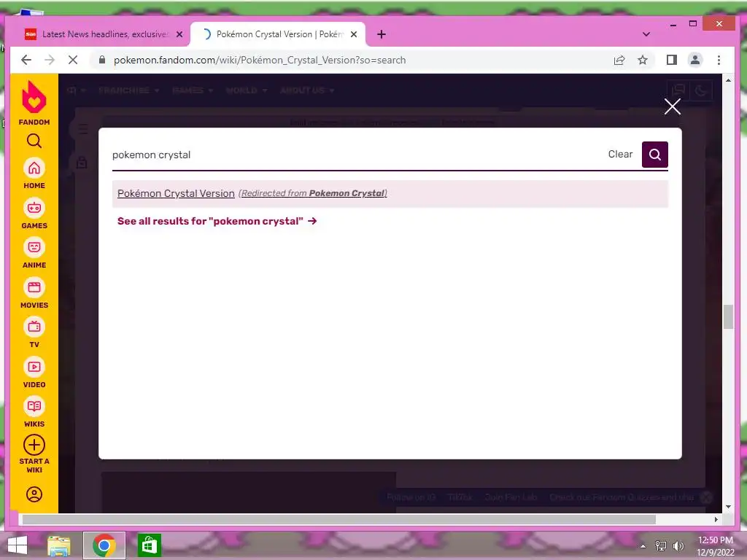Go to Home in Fandom sidebar
The image size is (747, 560).
click(34, 174)
